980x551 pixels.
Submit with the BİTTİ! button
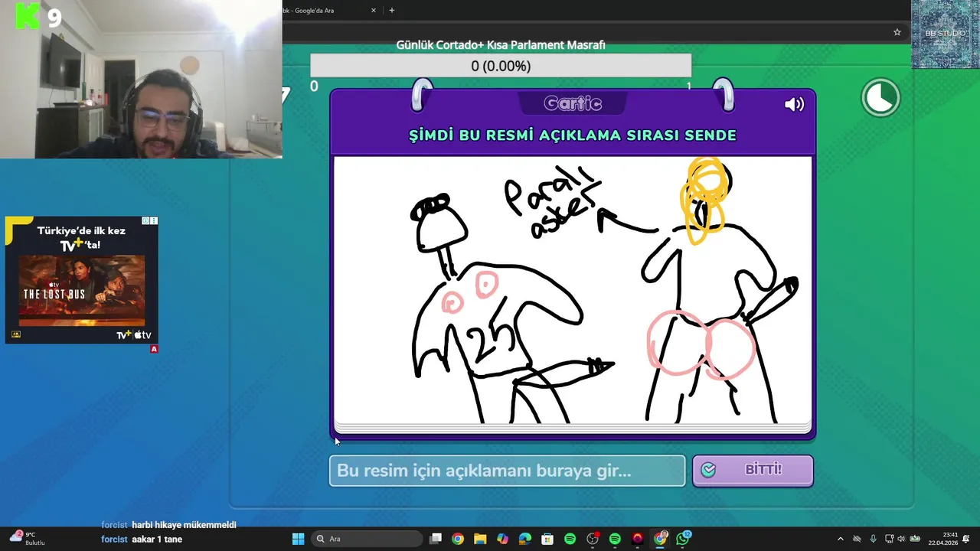(x=753, y=471)
